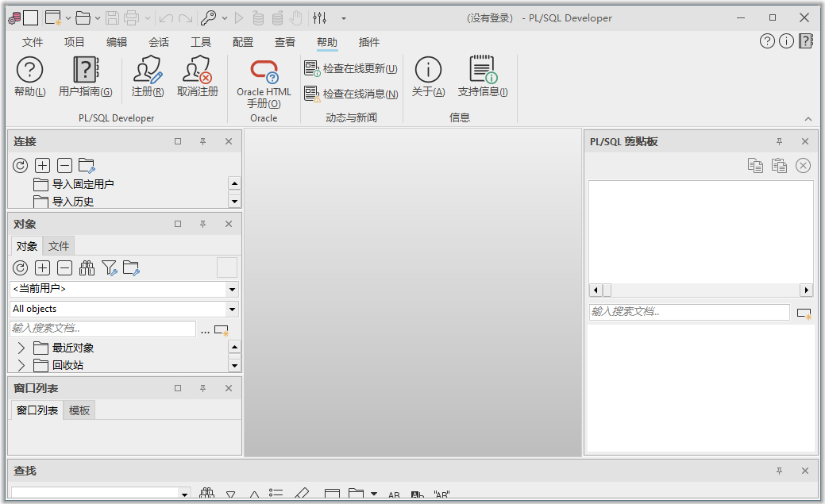Toggle pin on the 查找 panel

click(x=779, y=471)
